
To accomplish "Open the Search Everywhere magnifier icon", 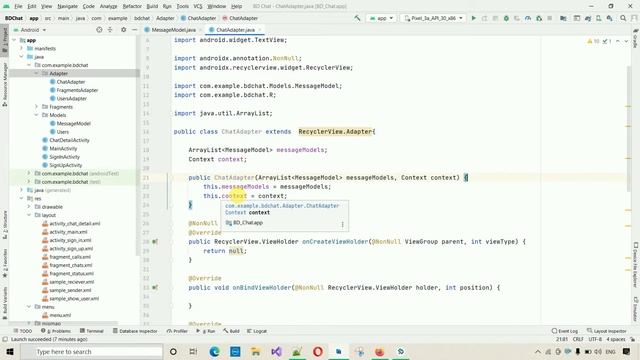I will (x=623, y=18).
